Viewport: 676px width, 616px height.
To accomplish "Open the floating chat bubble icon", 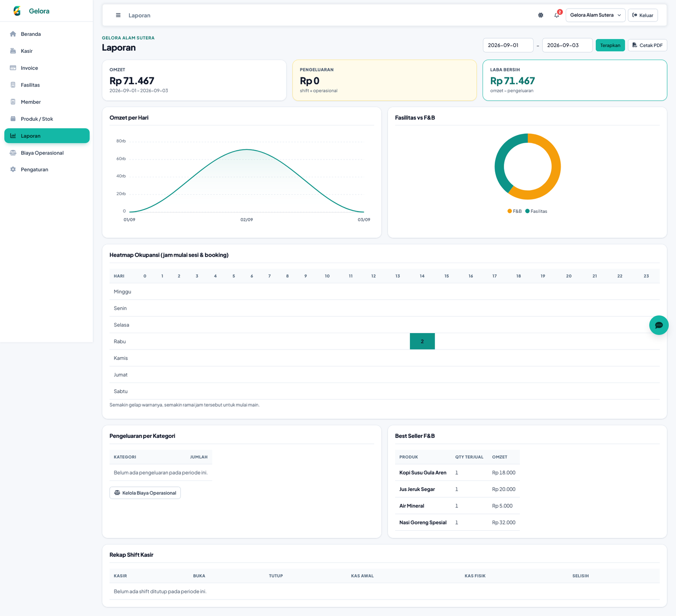I will [x=659, y=325].
